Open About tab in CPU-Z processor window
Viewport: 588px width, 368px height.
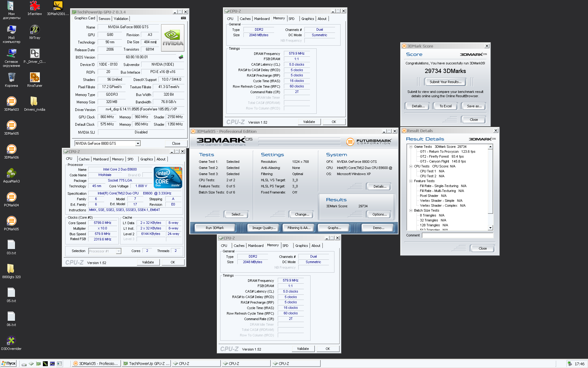[x=161, y=159]
